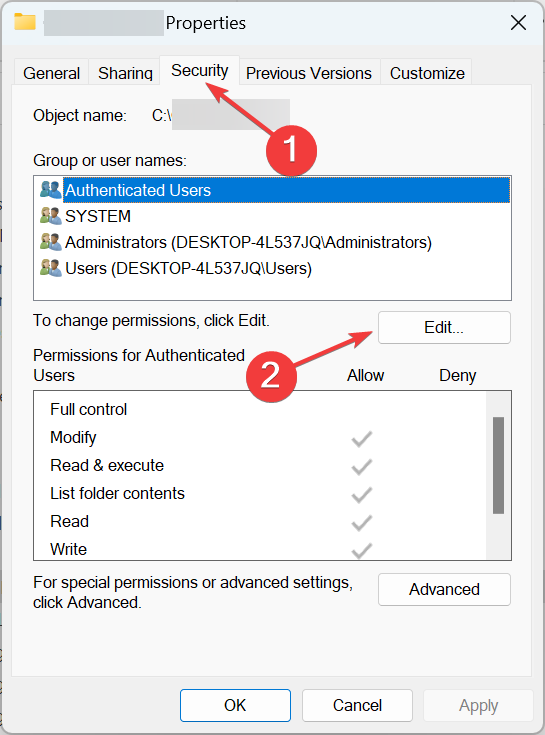545x735 pixels.
Task: Select SYSTEM in group list
Action: [x=98, y=216]
